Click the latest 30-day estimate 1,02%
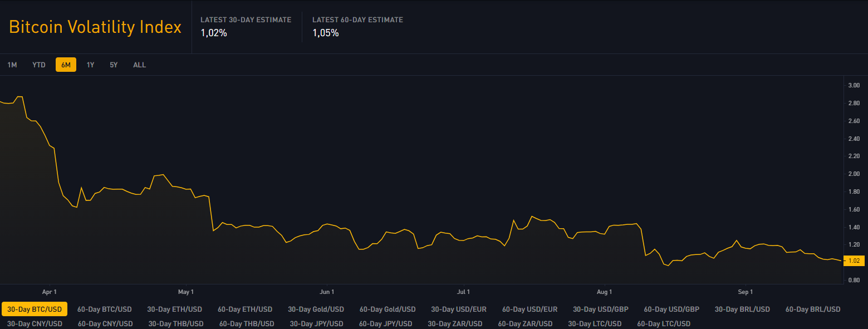The image size is (868, 329). click(214, 33)
